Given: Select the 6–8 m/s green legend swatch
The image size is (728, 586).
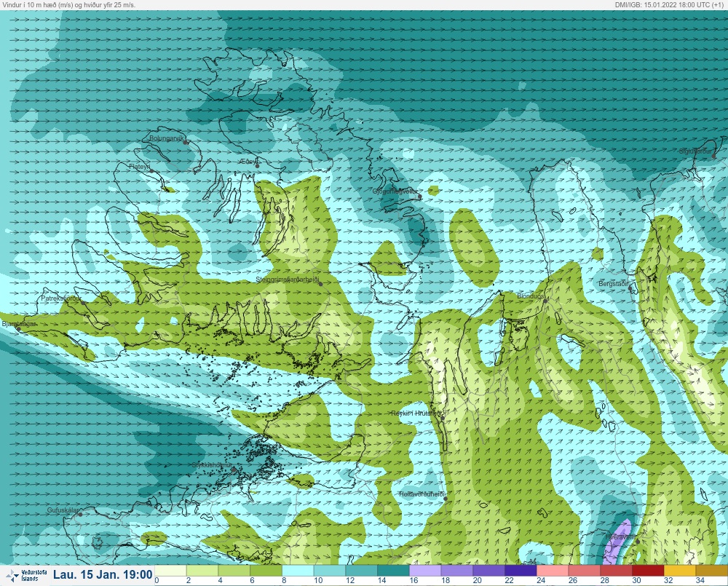Looking at the screenshot, I should (x=266, y=570).
